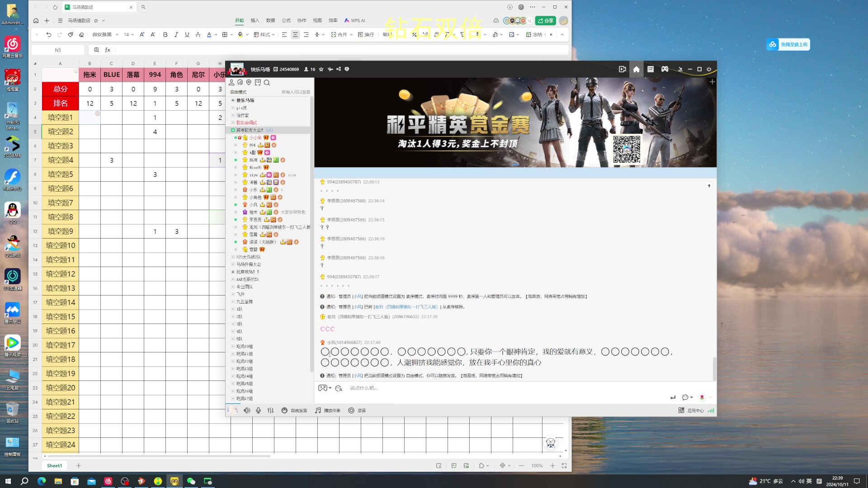This screenshot has height=488, width=868.
Task: Star the 马场猜歌词 document
Action: pos(96,20)
